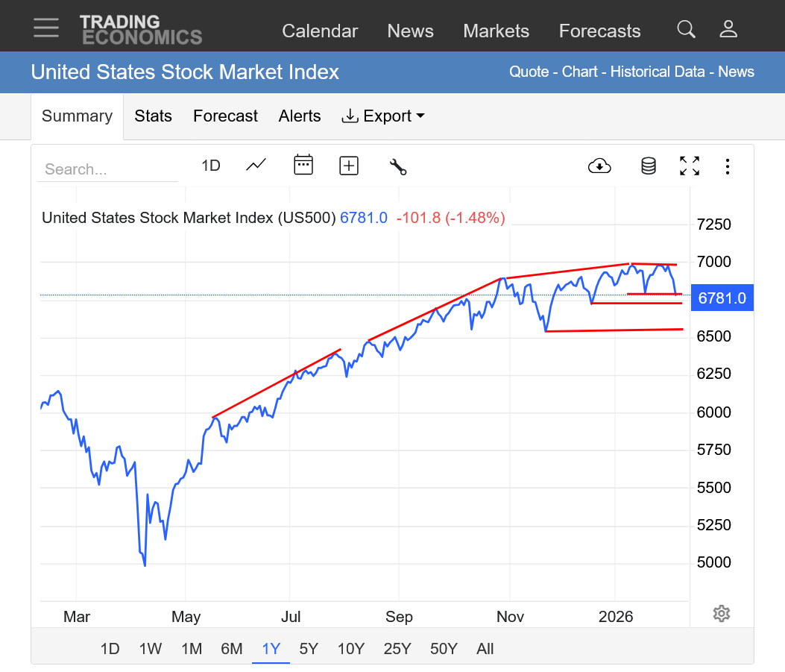This screenshot has height=672, width=785.
Task: Open the three-dot chart options menu
Action: (728, 166)
